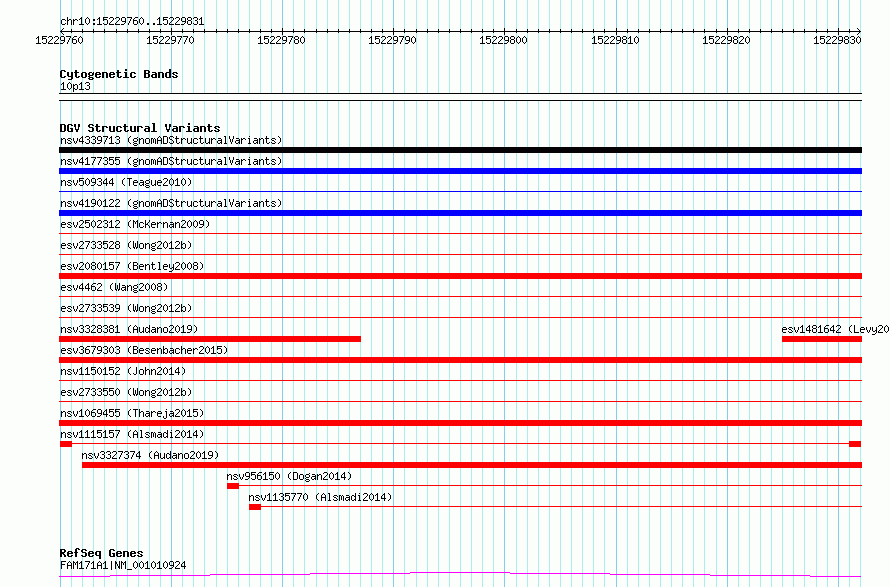The width and height of the screenshot is (890, 587).
Task: Open nsv4190122 gnomADStructuralVariants entry
Action: pos(171,203)
